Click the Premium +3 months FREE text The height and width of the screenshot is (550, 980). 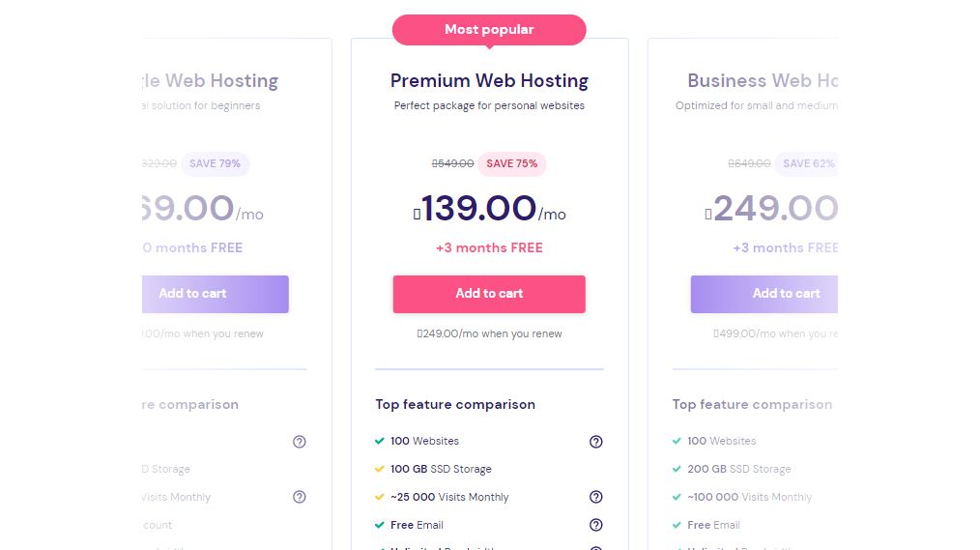point(489,247)
